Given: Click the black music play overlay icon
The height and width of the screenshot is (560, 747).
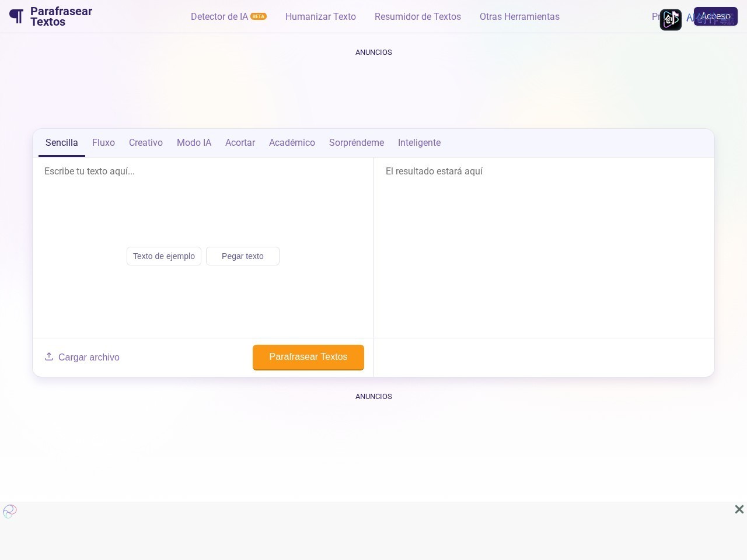Looking at the screenshot, I should click(671, 20).
